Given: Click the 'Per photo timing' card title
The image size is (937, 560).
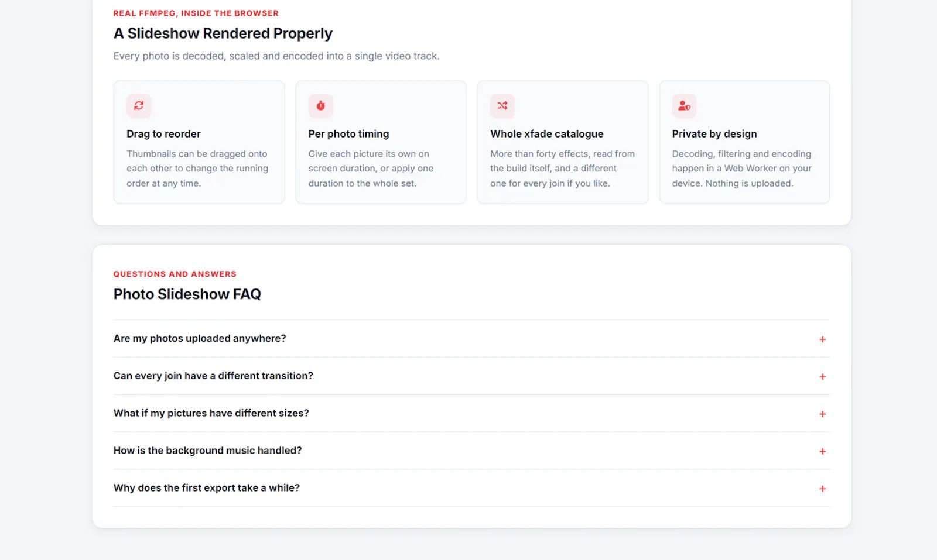Looking at the screenshot, I should pos(348,134).
